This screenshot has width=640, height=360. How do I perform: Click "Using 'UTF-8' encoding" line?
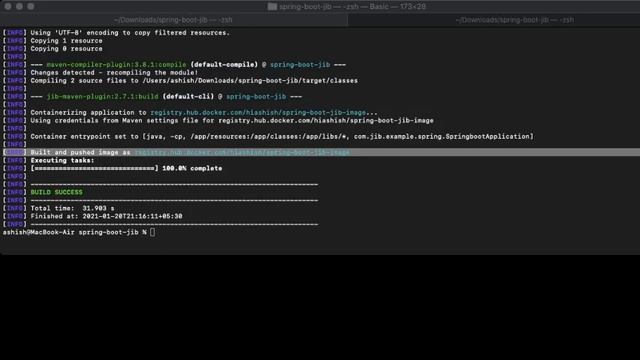tap(130, 33)
